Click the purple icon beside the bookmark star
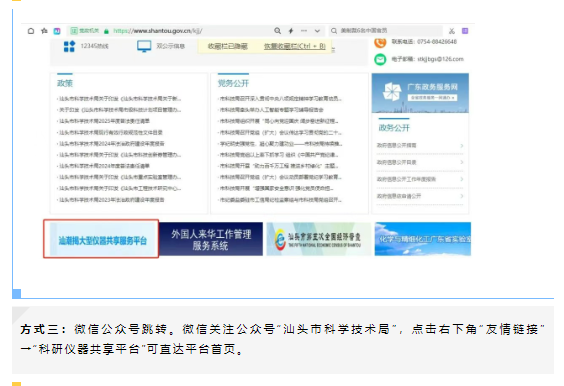564x386 pixels. [57, 31]
